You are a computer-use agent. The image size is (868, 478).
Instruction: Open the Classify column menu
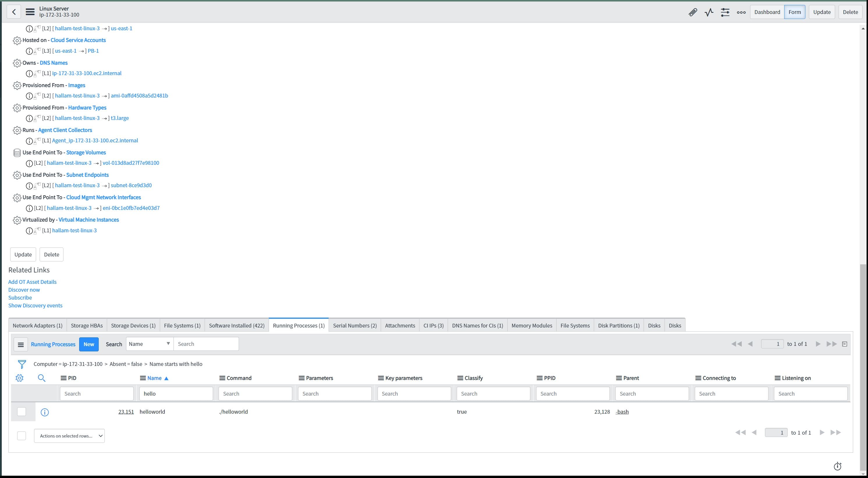[x=460, y=378]
